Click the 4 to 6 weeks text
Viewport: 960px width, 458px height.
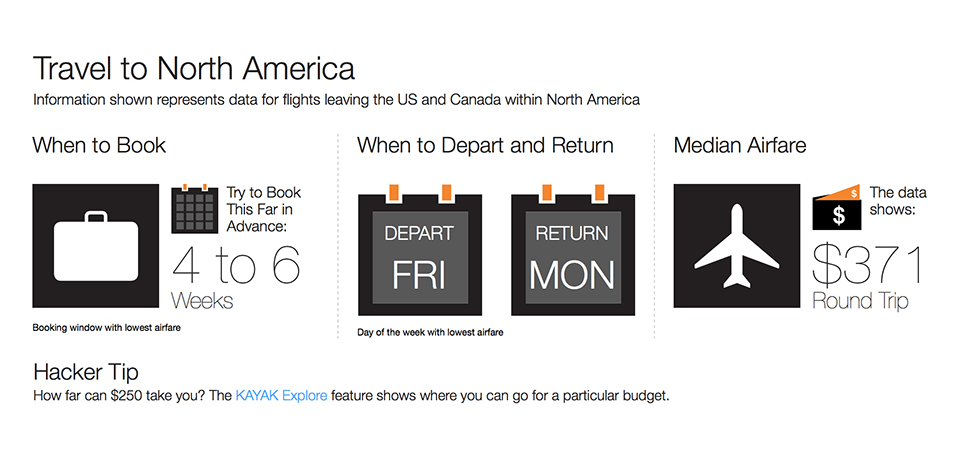(x=236, y=277)
